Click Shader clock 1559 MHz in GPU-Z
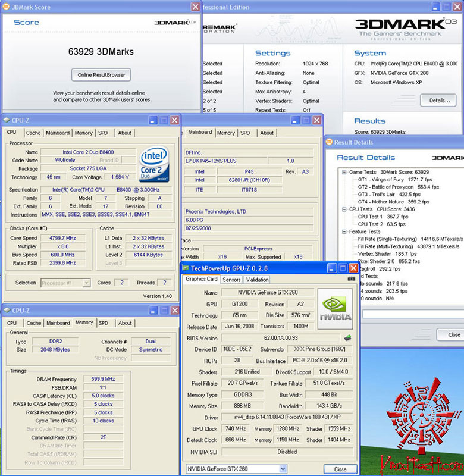Image resolution: width=464 pixels, height=476 pixels. pyautogui.click(x=339, y=428)
